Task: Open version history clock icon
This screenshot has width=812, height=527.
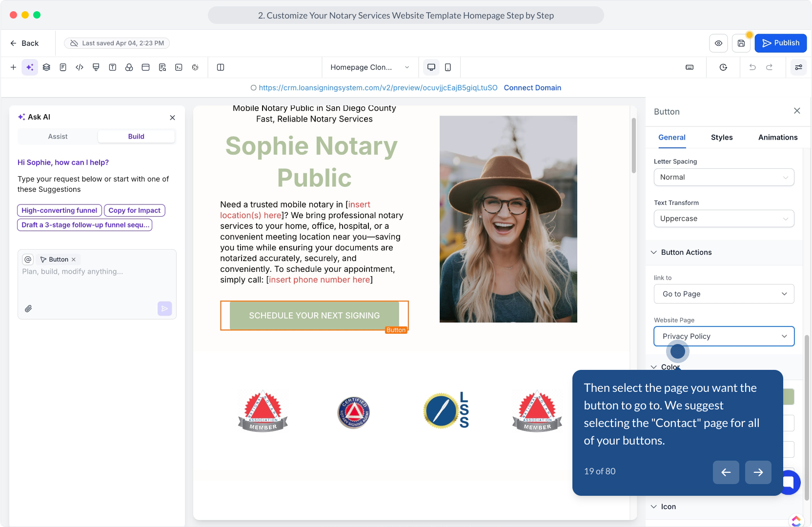Action: pos(723,67)
